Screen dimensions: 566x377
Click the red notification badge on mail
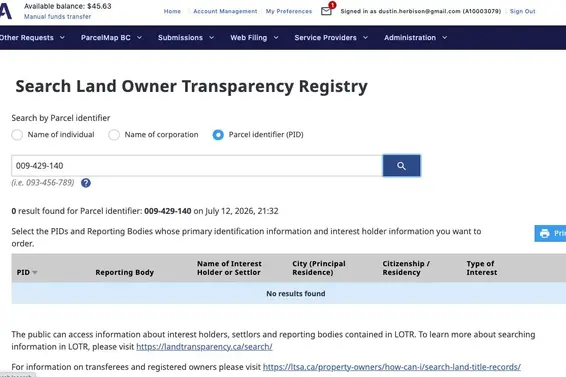tap(332, 5)
